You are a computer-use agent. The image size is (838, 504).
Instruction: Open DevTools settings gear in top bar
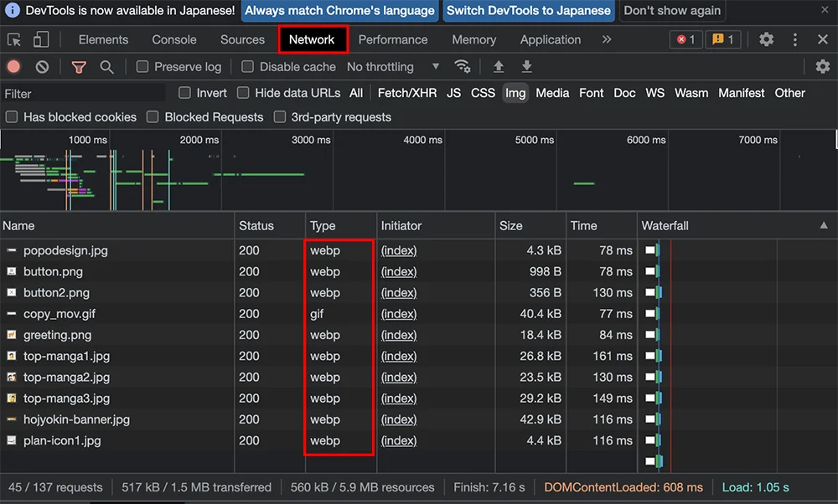(x=766, y=39)
